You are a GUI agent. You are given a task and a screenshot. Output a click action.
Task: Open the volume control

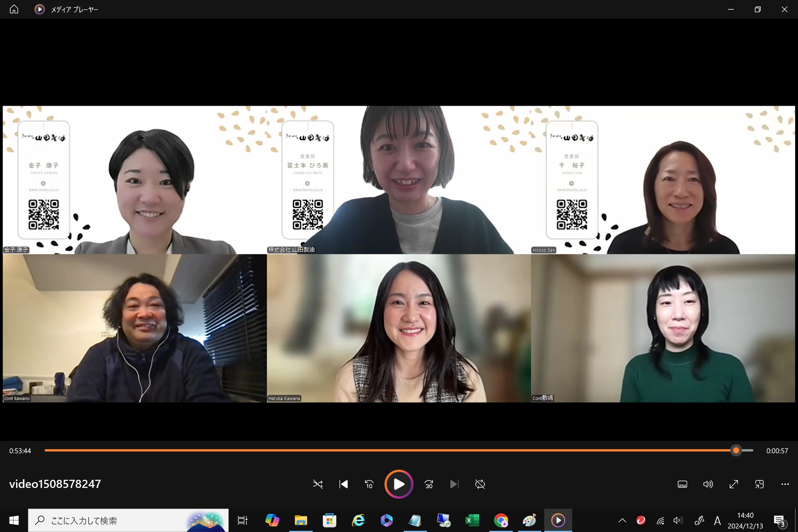(708, 484)
